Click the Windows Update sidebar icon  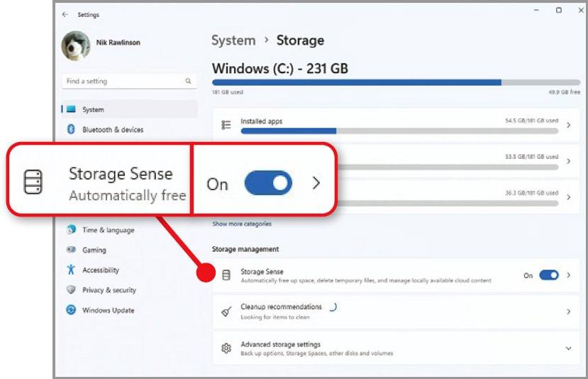[71, 309]
